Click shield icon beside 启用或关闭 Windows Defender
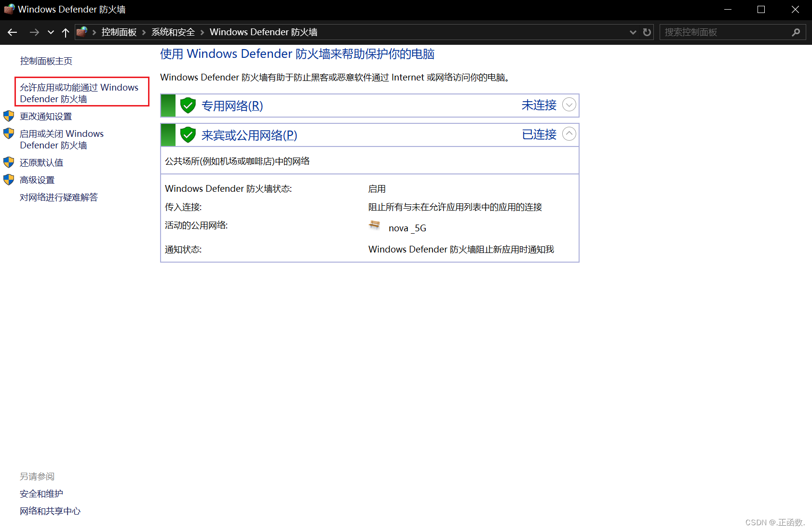Viewport: 812px width, 531px height. click(9, 133)
